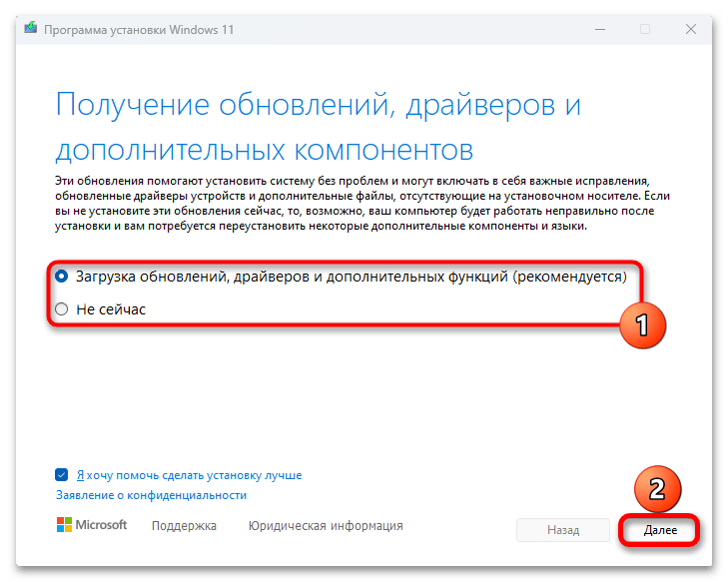Open the 'Поддержка' link
This screenshot has height=582, width=728.
tap(184, 526)
